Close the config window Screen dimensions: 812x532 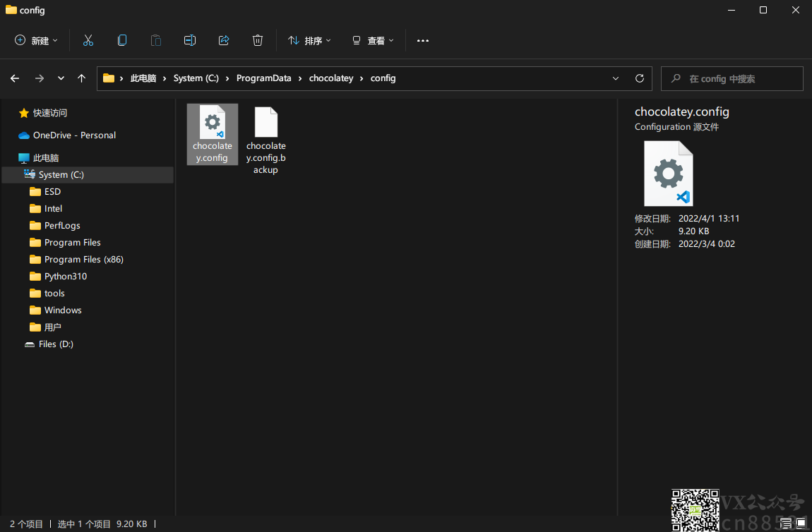click(x=796, y=10)
